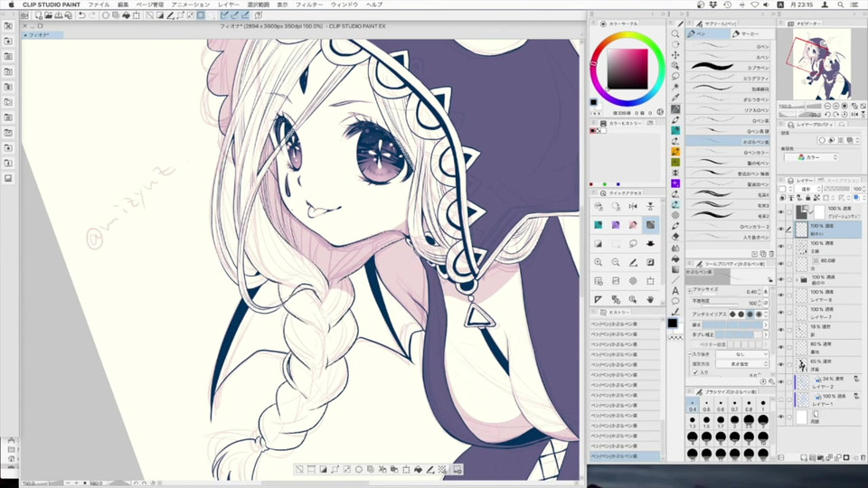
Task: Open the Apple menu
Action: point(11,5)
